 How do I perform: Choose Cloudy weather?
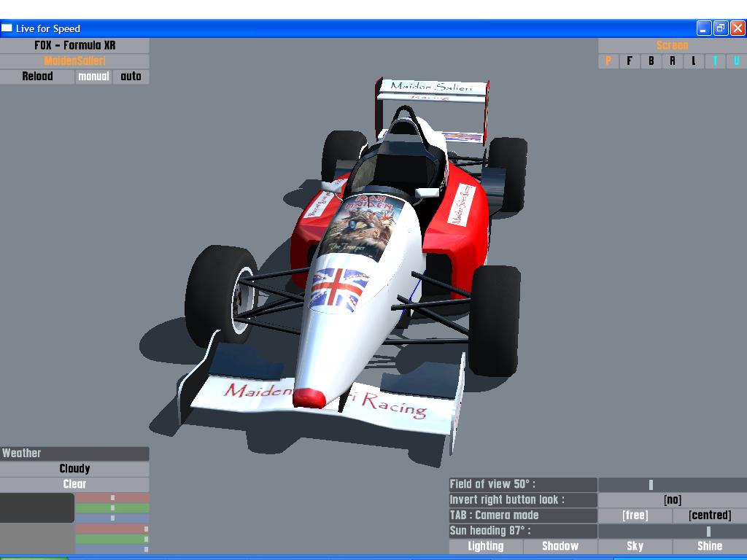(75, 469)
